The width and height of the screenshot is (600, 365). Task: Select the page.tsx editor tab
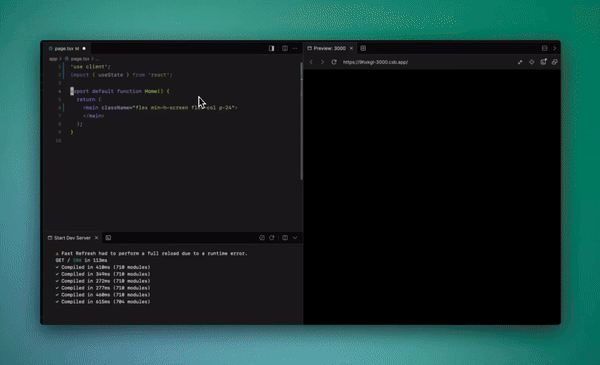coord(67,49)
